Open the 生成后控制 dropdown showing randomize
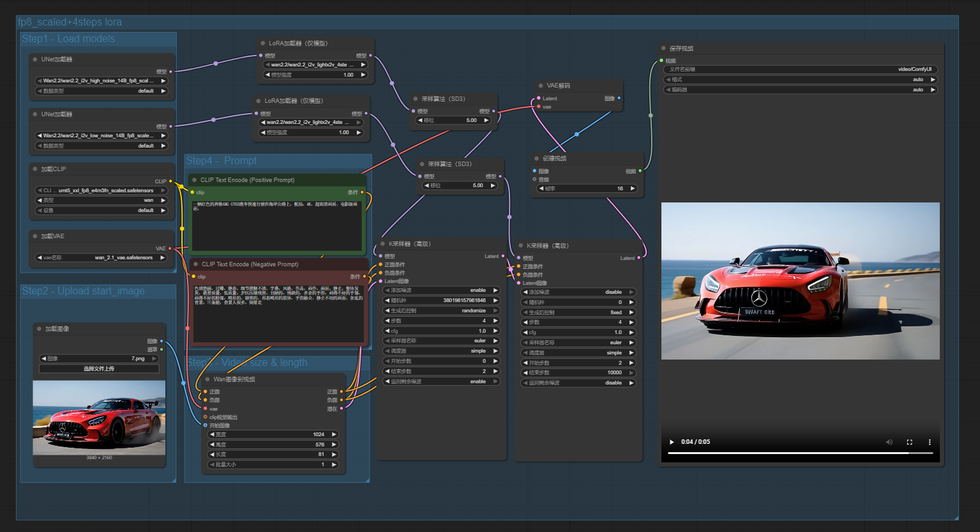The width and height of the screenshot is (980, 532). (441, 311)
